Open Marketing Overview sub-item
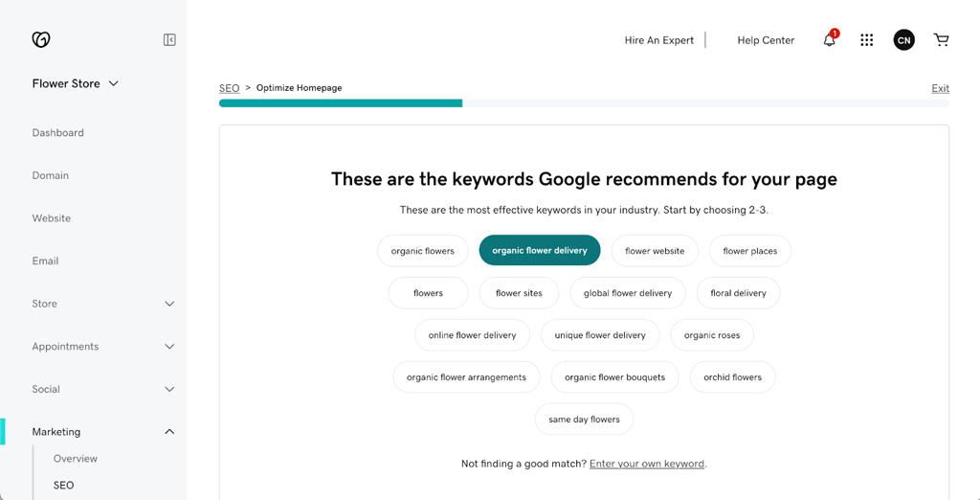980x500 pixels. point(76,459)
